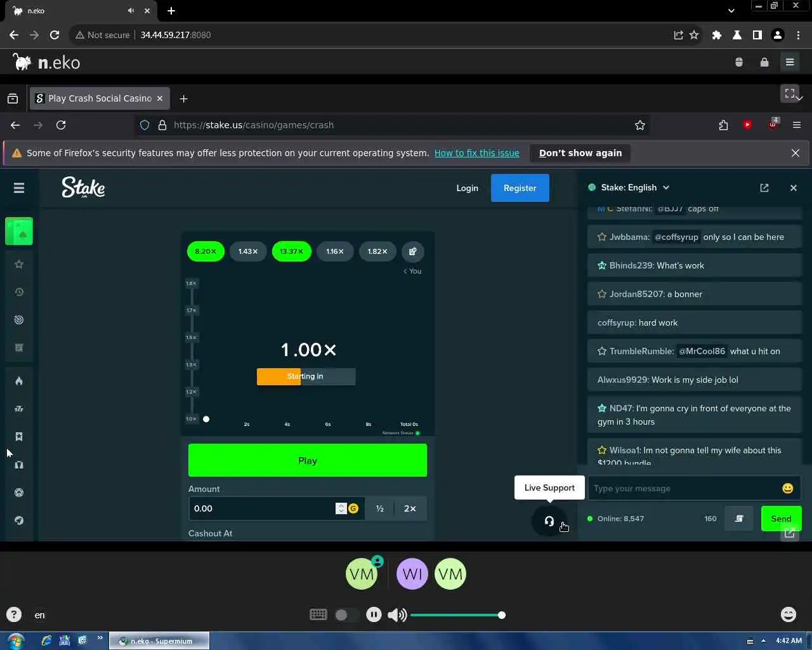
Task: Switch to Play Crash Social Casino tab
Action: [x=100, y=98]
